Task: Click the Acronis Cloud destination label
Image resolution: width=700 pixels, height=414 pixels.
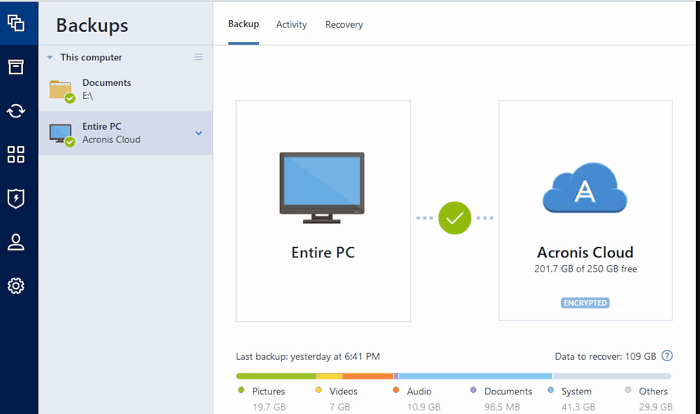Action: [585, 252]
